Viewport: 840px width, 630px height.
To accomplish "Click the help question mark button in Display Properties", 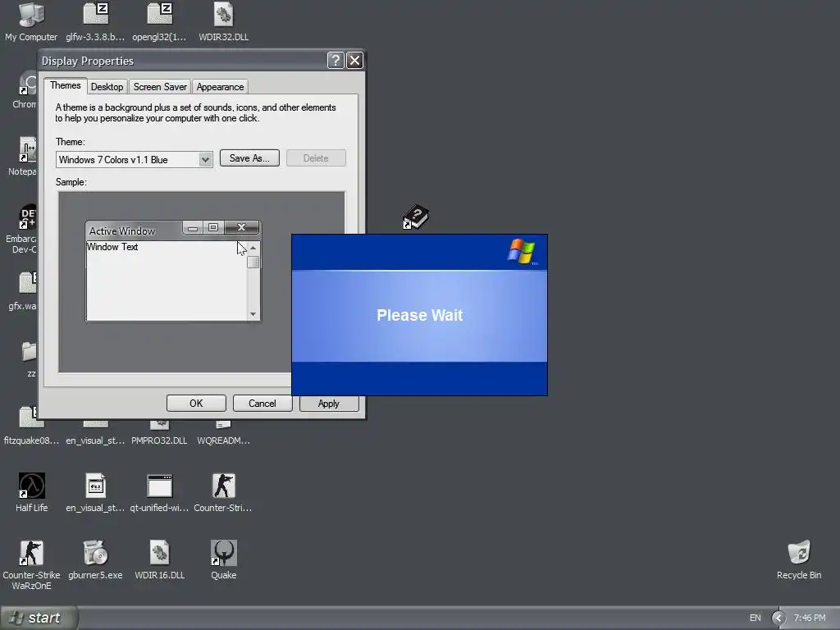I will click(x=336, y=61).
